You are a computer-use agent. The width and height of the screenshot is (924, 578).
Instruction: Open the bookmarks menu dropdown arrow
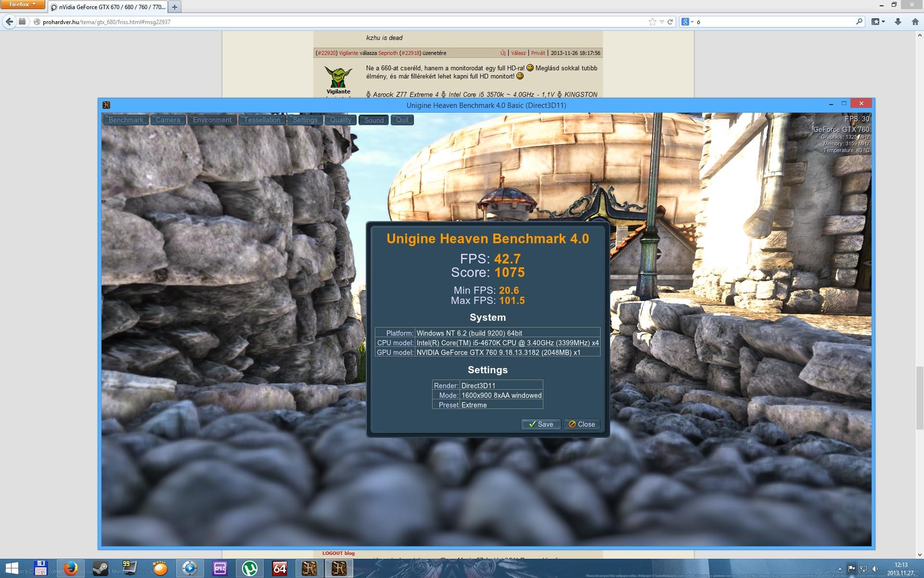pos(883,22)
